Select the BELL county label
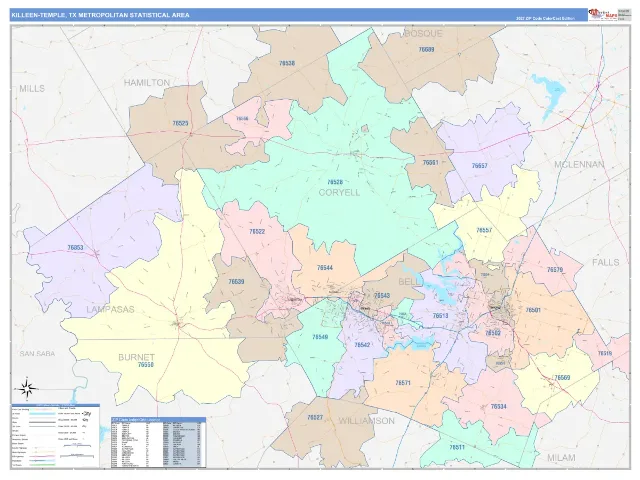 (409, 282)
